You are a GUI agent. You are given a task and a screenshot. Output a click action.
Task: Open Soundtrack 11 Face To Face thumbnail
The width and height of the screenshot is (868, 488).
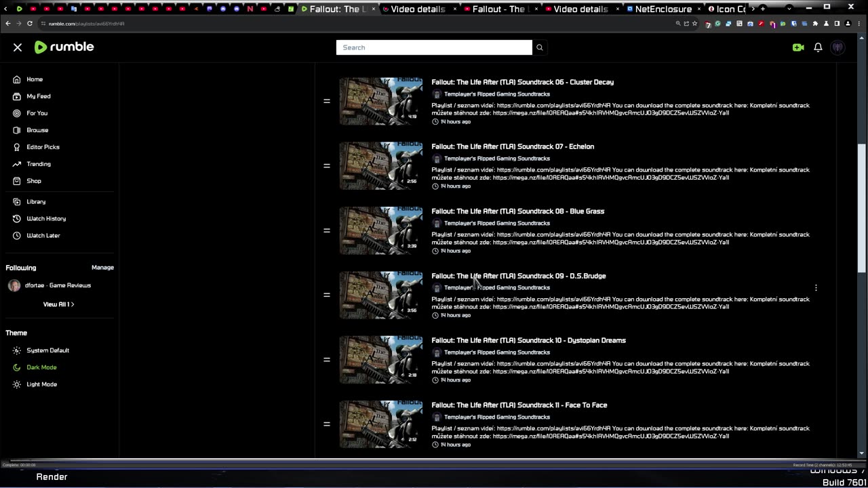coord(380,424)
